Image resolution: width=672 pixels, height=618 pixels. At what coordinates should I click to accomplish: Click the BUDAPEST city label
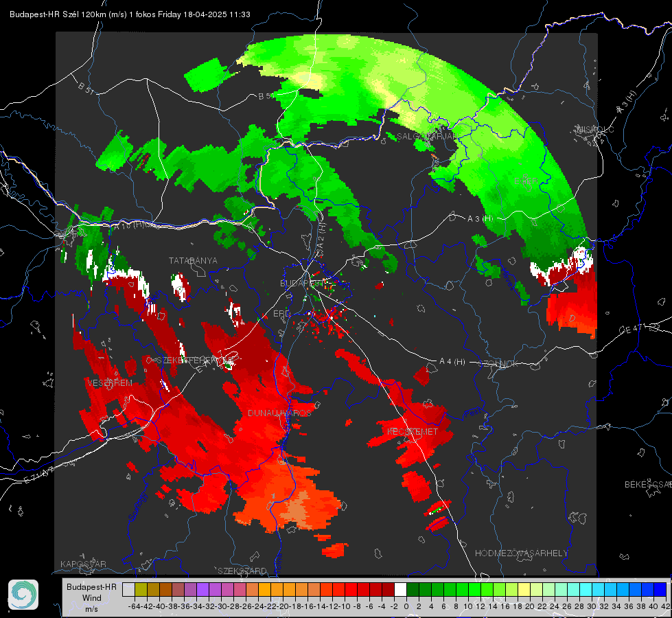point(302,283)
